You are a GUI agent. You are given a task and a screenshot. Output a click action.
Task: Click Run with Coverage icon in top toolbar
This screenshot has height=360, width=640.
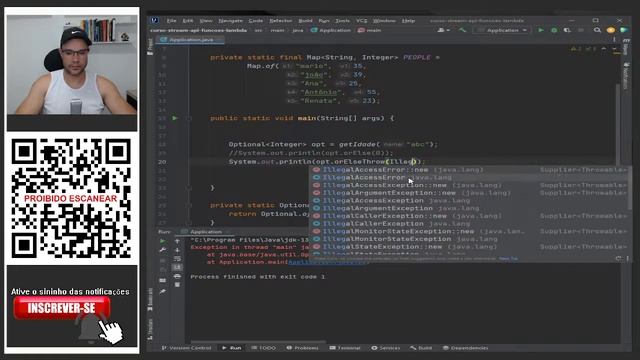567,30
